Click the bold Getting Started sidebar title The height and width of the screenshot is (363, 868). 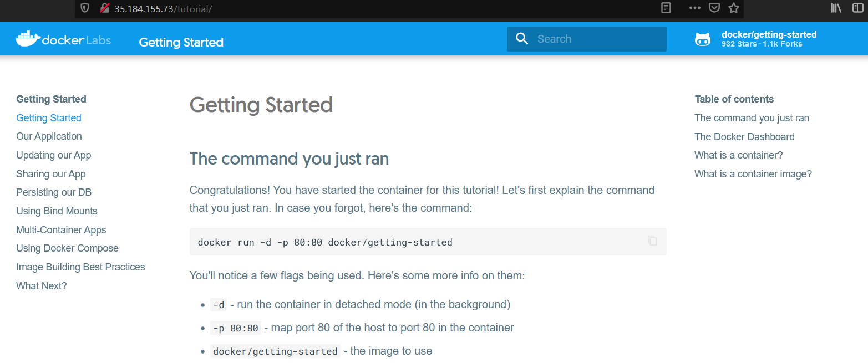coord(51,99)
